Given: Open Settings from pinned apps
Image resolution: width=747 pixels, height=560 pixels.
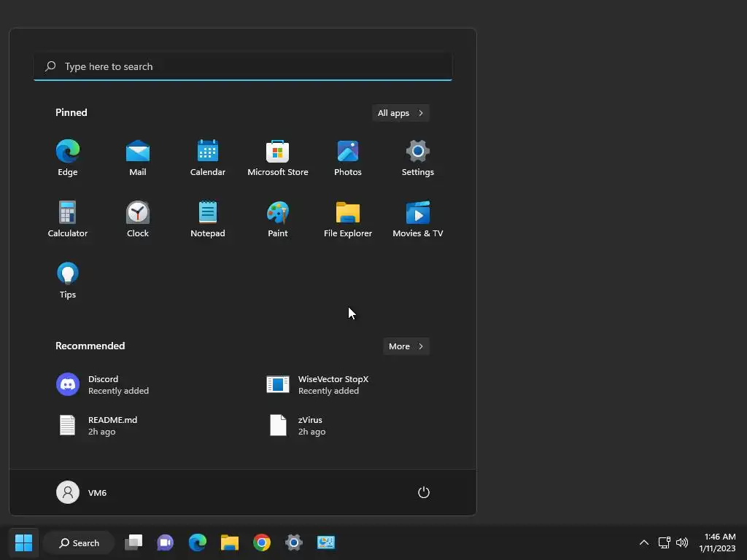Looking at the screenshot, I should coord(418,158).
